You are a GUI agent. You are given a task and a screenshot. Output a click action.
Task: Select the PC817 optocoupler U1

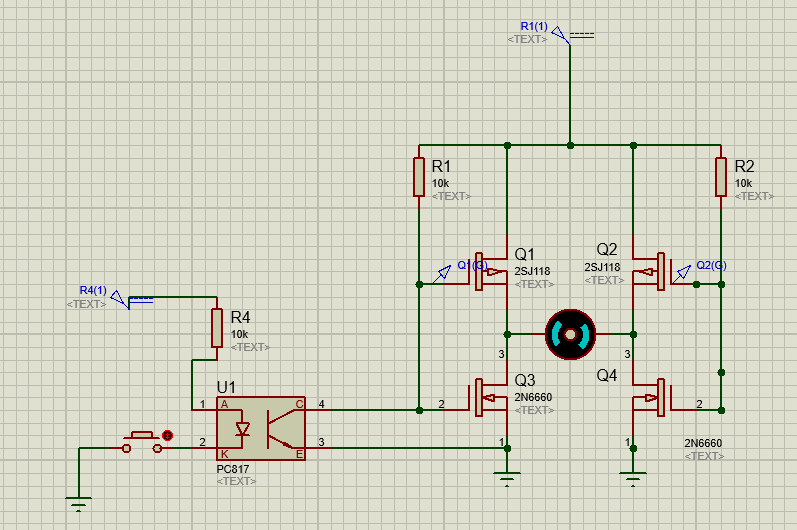261,429
